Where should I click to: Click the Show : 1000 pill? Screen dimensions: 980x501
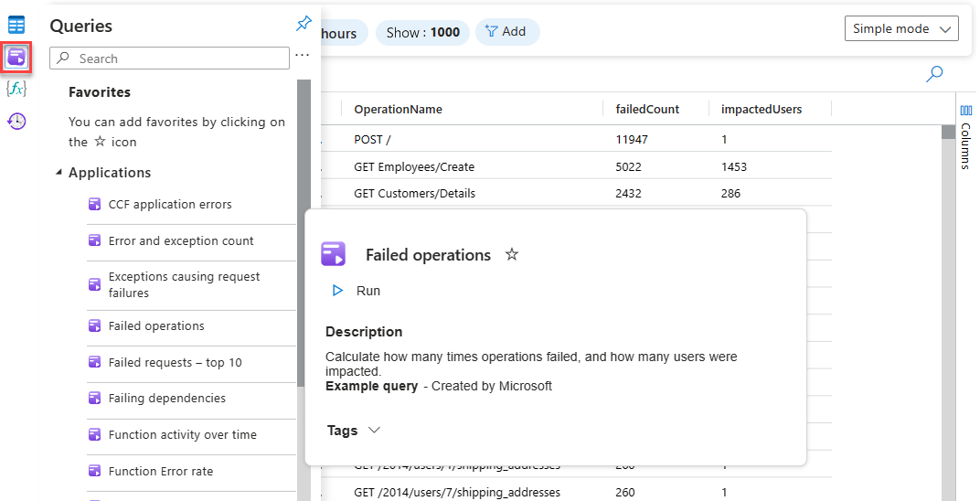[422, 32]
